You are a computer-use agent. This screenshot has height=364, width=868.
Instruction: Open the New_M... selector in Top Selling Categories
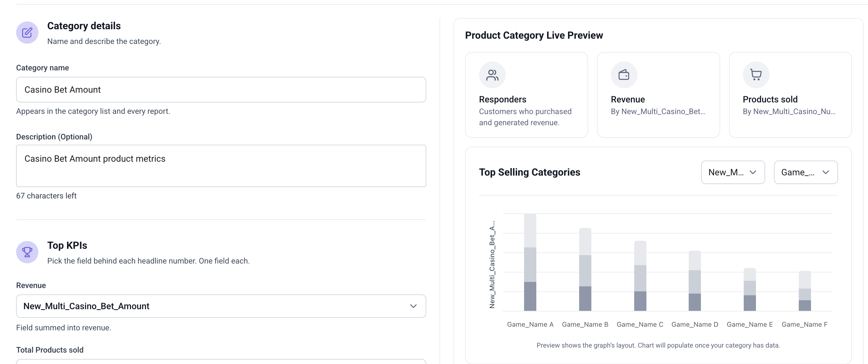[x=733, y=172]
